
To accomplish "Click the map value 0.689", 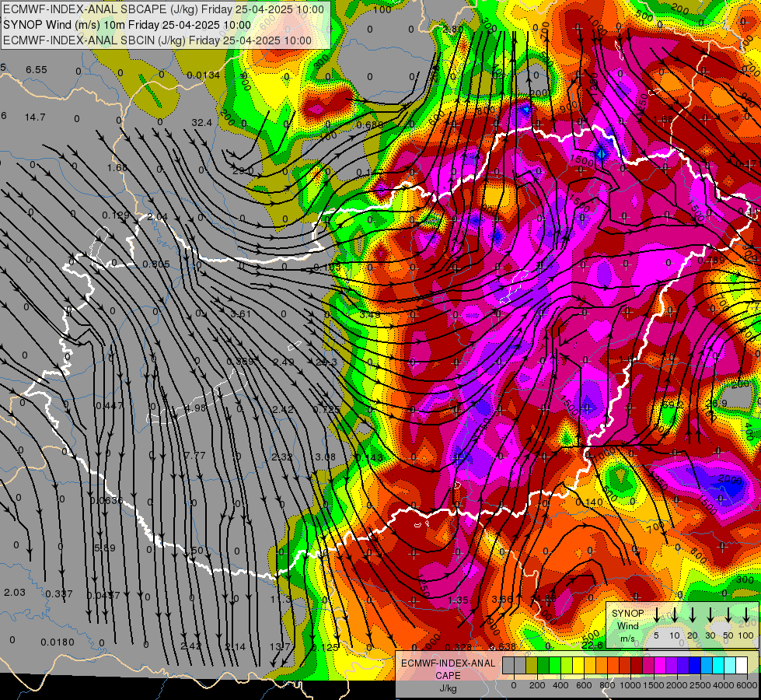I will click(x=370, y=125).
